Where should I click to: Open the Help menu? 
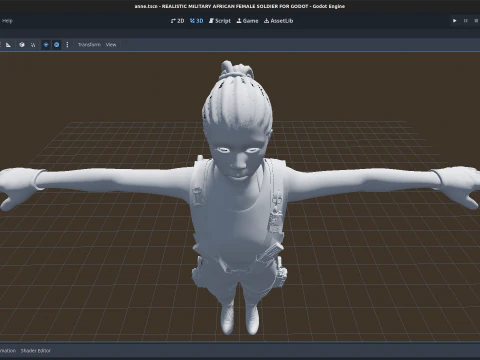click(7, 21)
